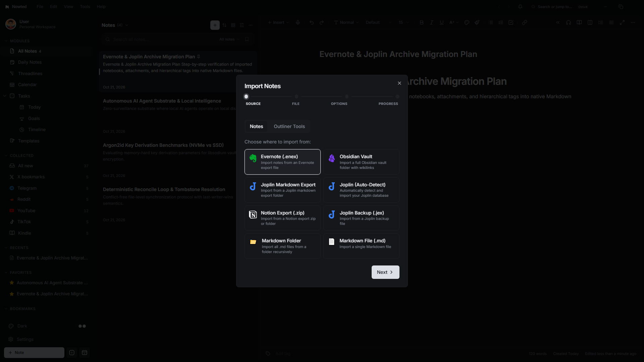Click the Source step indicator dot
Screen dimensions: 644x362
(246, 97)
